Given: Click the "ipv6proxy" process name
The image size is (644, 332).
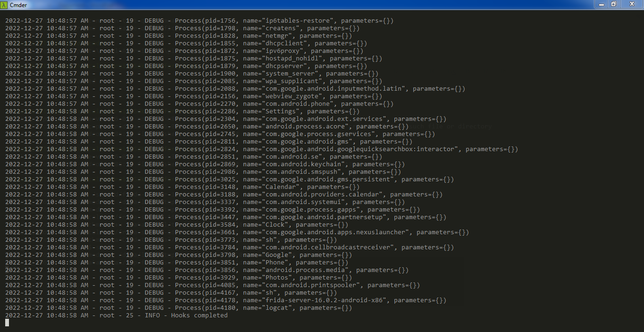Looking at the screenshot, I should pyautogui.click(x=283, y=51).
